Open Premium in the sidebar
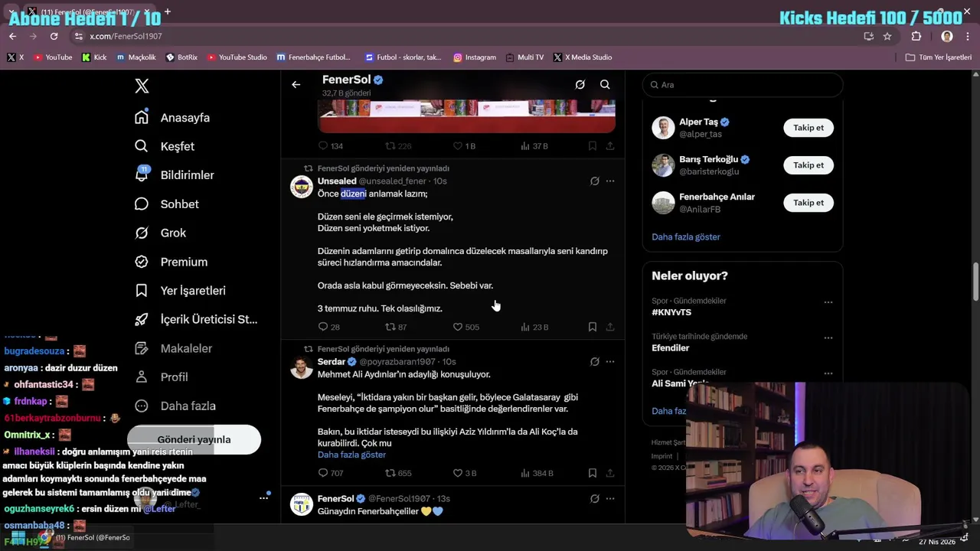The image size is (980, 551). point(171,262)
